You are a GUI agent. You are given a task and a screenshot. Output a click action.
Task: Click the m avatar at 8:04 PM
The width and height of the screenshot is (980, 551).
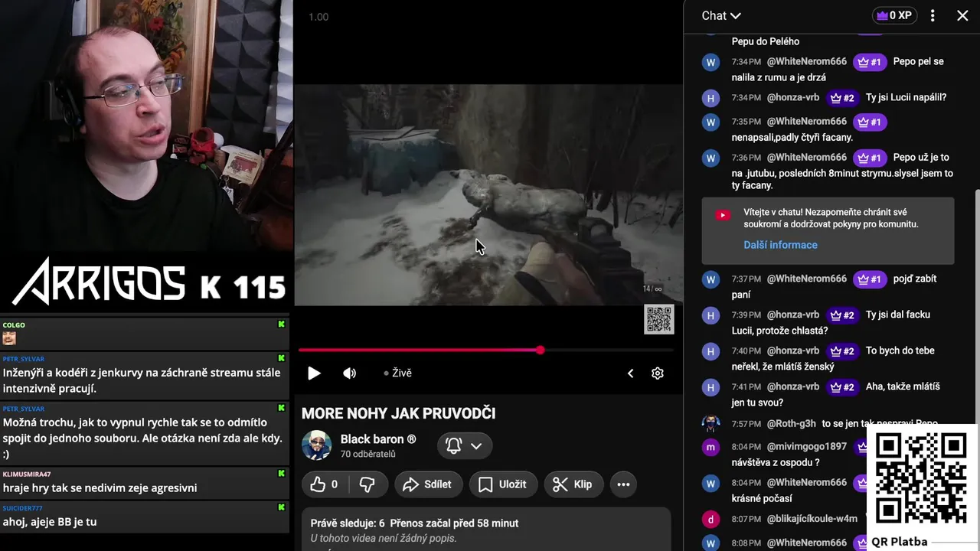(710, 448)
